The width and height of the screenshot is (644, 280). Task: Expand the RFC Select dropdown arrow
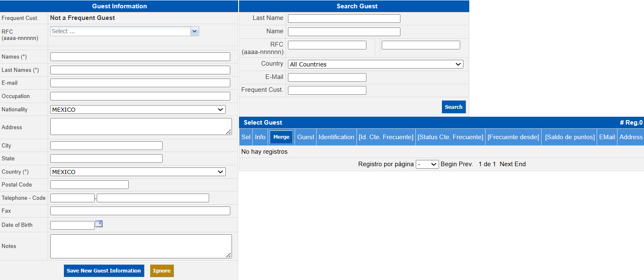coord(195,31)
